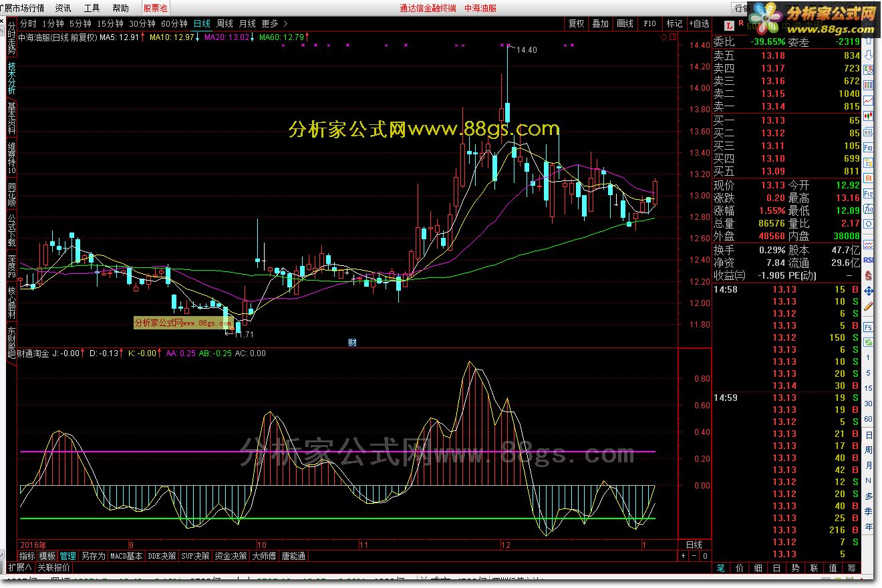882x588 pixels.
Task: Click the F5 icon in right toolbar
Action: pyautogui.click(x=868, y=327)
